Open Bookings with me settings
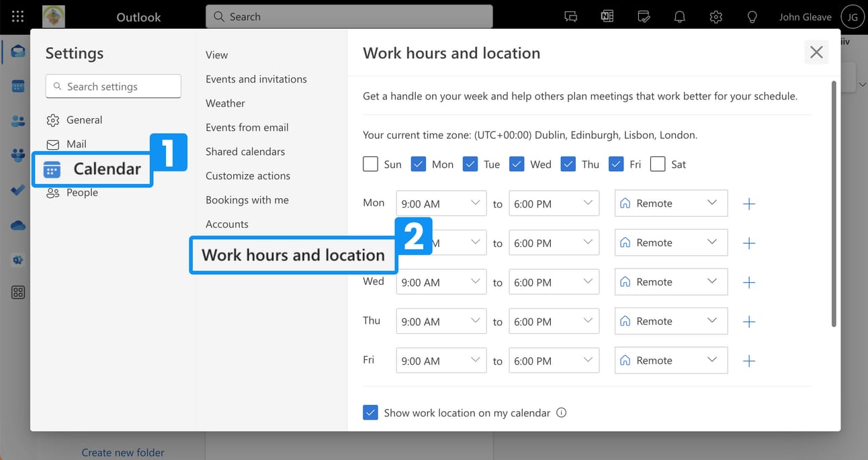868x460 pixels. coord(247,200)
